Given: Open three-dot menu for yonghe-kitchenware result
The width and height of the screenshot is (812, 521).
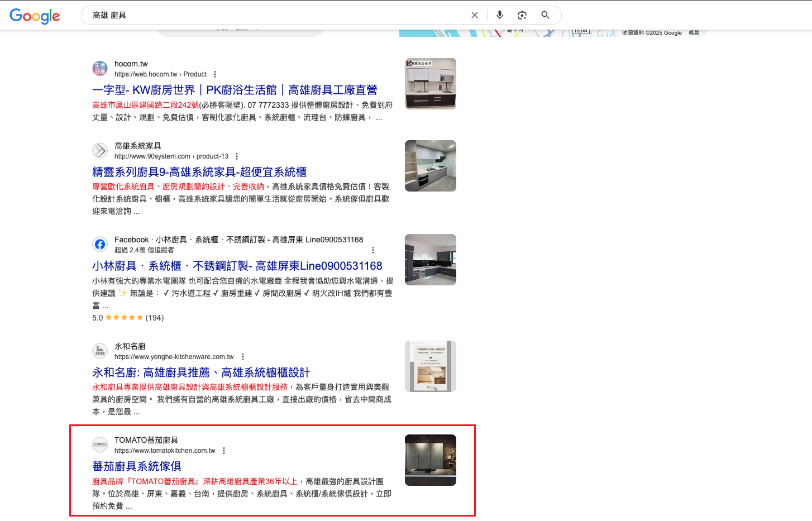Looking at the screenshot, I should coord(242,357).
